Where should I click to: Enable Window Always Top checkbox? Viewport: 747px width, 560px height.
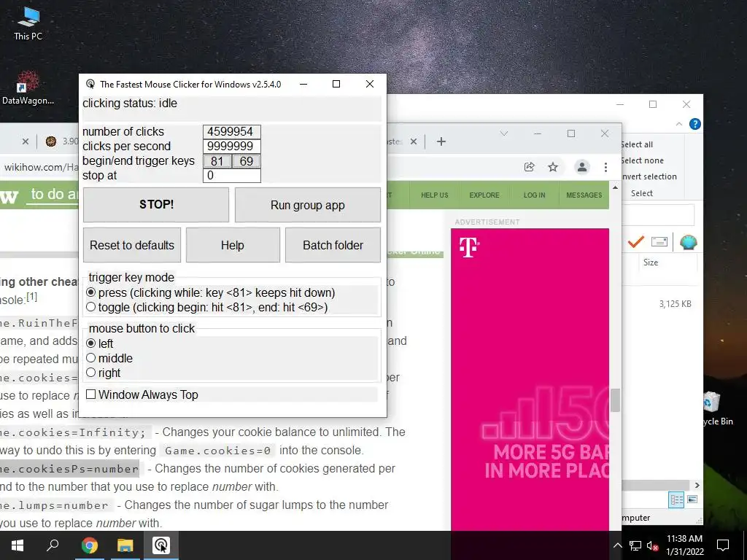point(91,394)
